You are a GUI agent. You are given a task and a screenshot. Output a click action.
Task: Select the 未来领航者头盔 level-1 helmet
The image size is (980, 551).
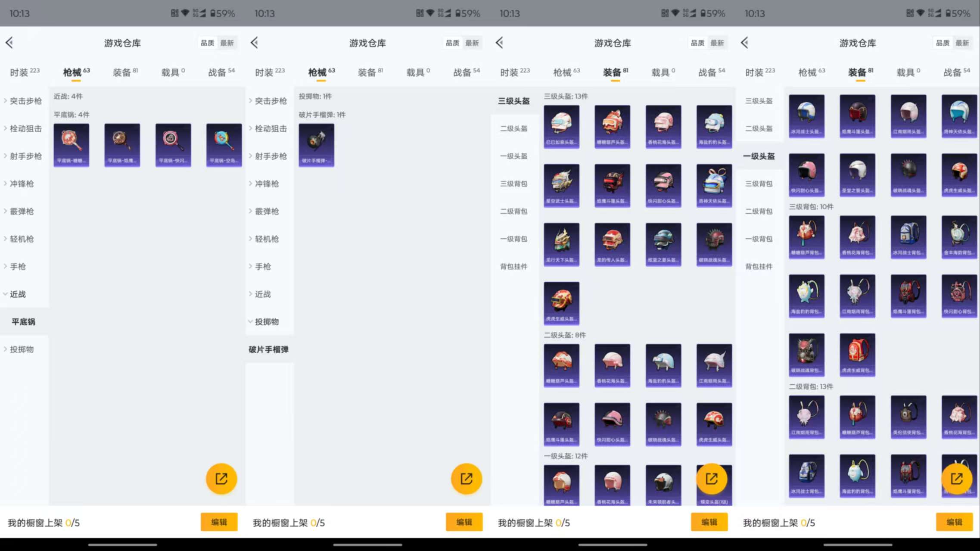(663, 485)
